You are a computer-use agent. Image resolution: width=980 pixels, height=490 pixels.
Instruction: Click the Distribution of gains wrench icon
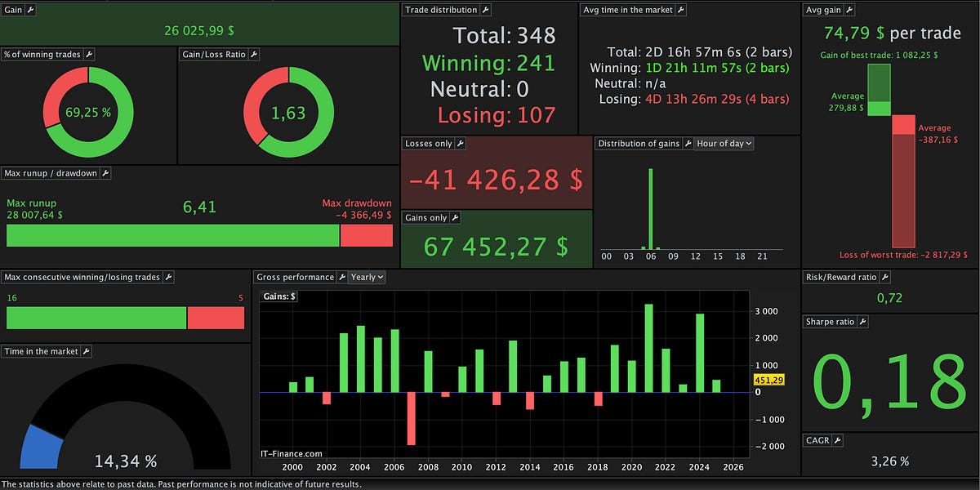coord(688,144)
